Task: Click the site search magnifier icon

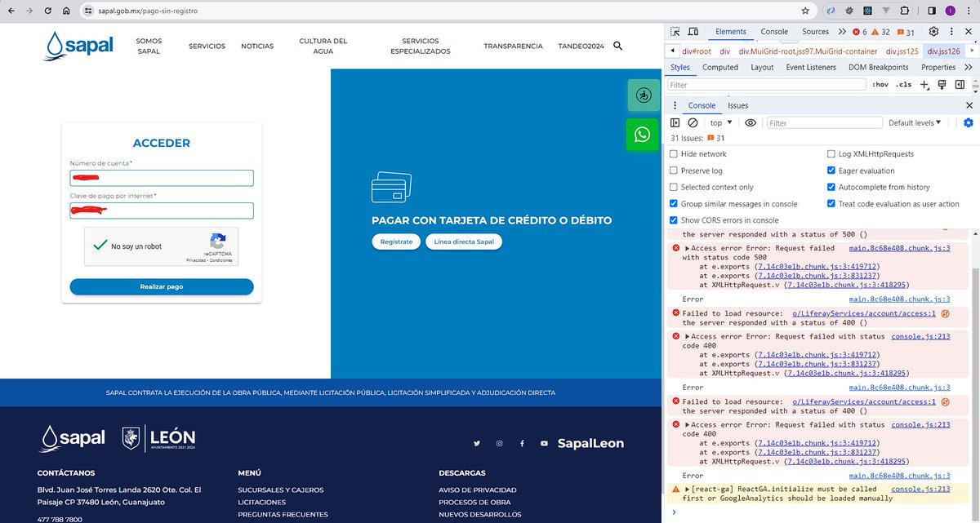Action: tap(618, 46)
